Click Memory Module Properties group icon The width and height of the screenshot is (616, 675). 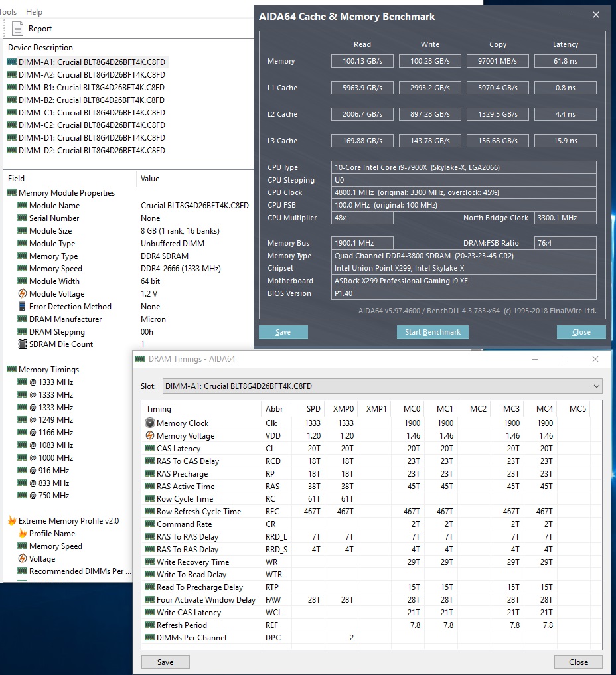click(12, 193)
